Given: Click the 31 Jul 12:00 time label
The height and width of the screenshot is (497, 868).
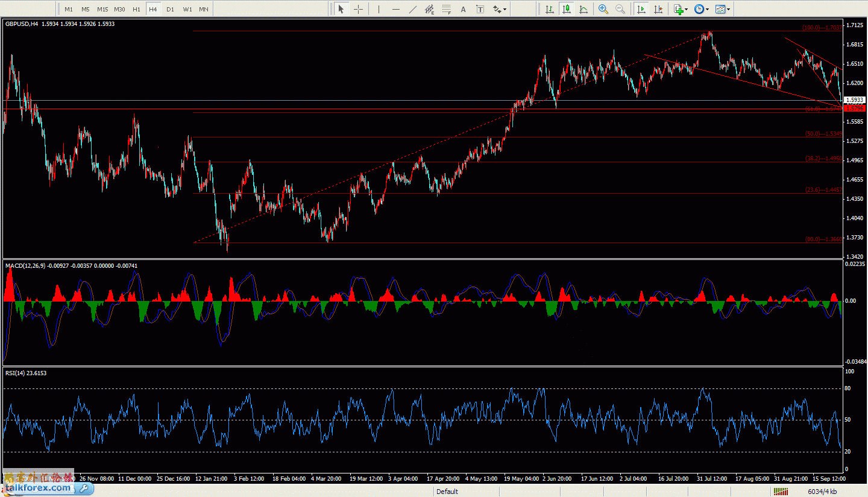Looking at the screenshot, I should [711, 479].
